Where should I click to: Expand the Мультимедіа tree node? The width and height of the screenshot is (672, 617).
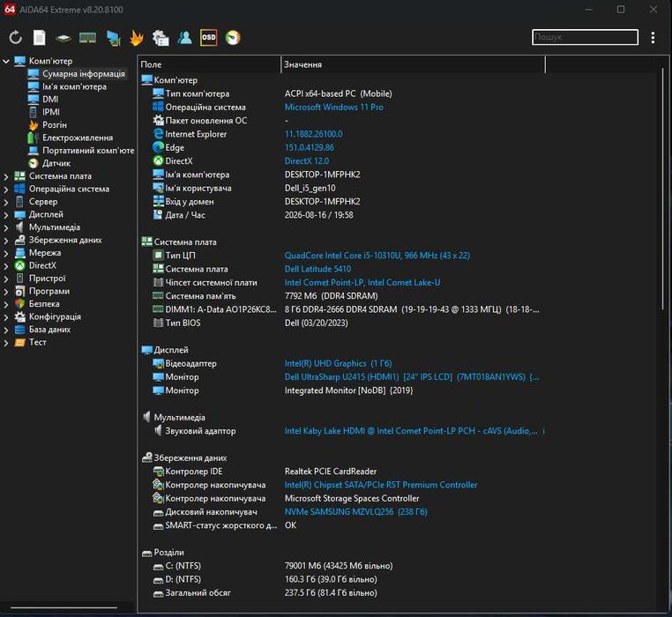6,227
